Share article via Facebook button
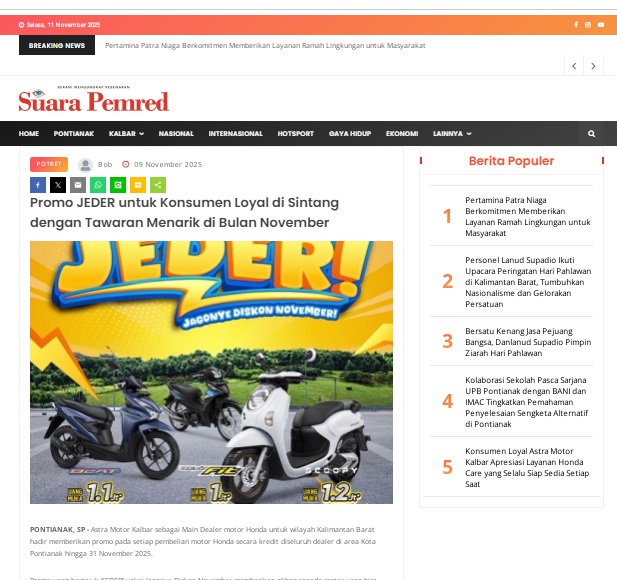The width and height of the screenshot is (617, 580). [x=38, y=185]
